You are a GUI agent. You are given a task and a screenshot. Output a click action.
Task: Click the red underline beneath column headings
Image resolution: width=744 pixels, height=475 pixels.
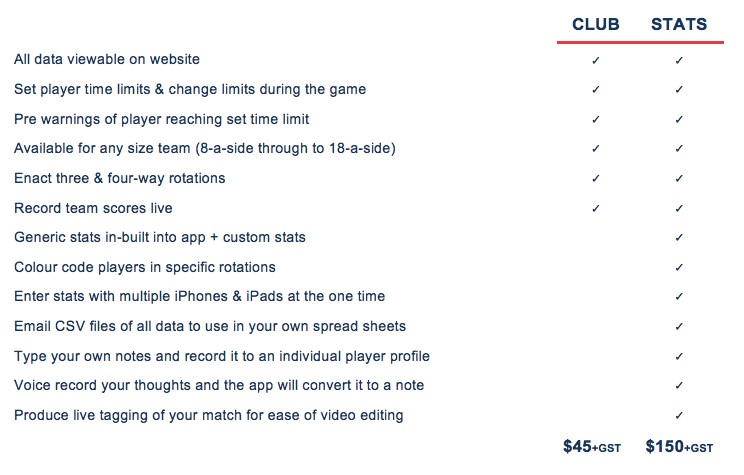click(x=640, y=42)
